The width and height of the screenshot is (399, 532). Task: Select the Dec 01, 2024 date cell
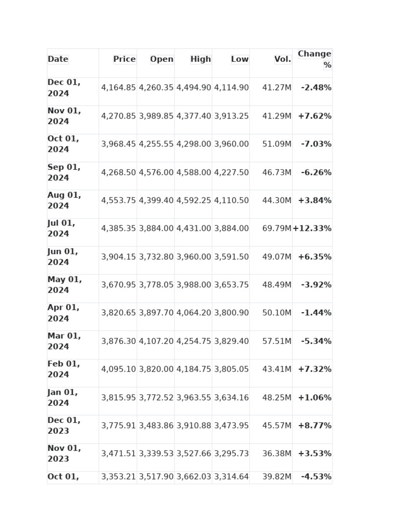tap(64, 88)
